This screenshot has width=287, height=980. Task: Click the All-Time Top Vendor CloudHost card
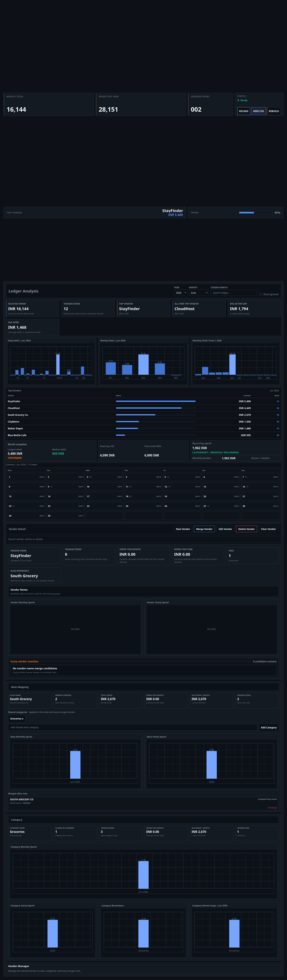pos(199,309)
